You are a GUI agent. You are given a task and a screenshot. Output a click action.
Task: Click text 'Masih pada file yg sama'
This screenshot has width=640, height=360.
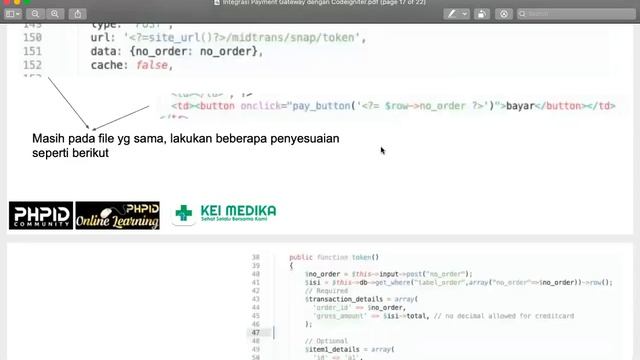click(x=99, y=138)
